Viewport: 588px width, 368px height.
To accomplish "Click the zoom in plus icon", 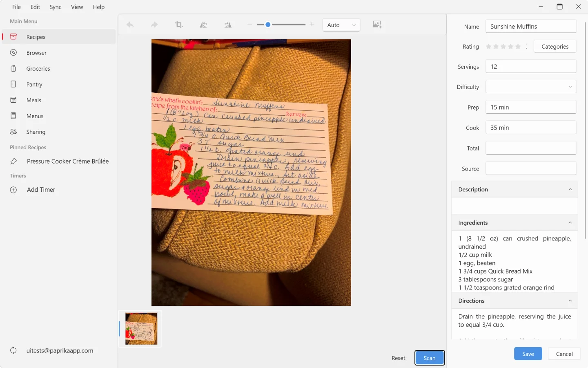I will pyautogui.click(x=312, y=25).
